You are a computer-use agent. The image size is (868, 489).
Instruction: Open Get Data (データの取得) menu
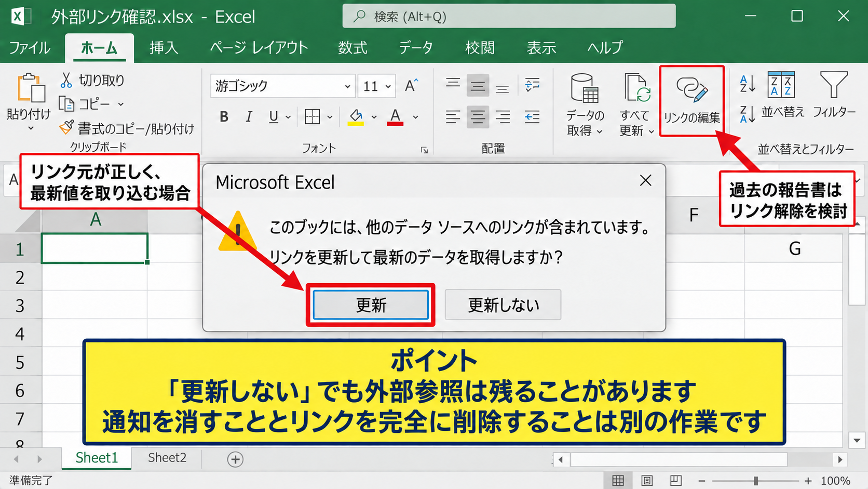tap(585, 104)
